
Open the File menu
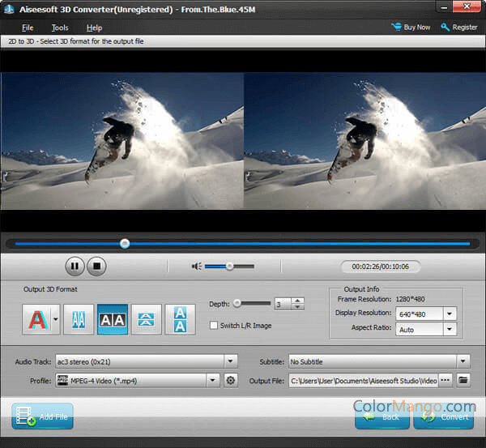click(28, 28)
